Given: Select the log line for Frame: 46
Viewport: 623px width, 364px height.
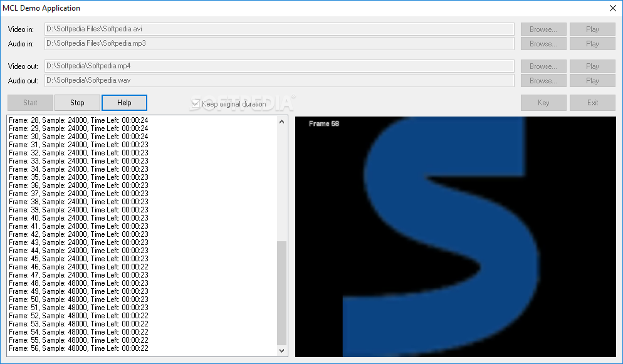Looking at the screenshot, I should 78,267.
